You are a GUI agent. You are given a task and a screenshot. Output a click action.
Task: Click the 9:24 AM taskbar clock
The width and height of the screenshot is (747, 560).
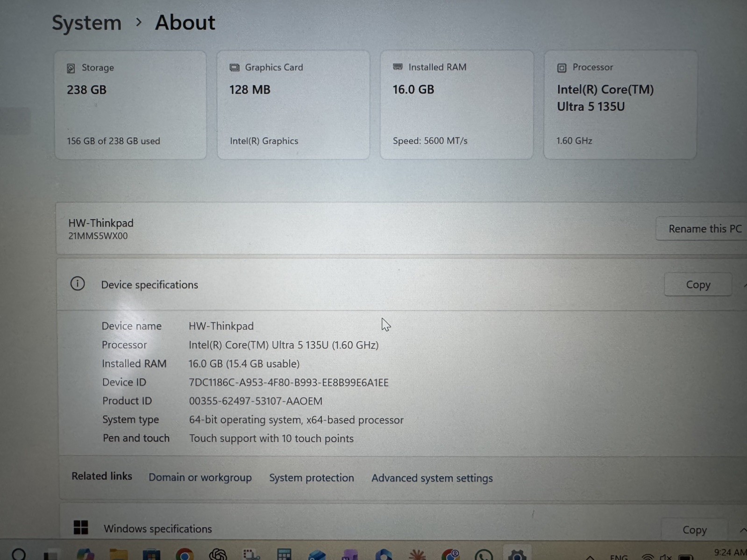[730, 553]
